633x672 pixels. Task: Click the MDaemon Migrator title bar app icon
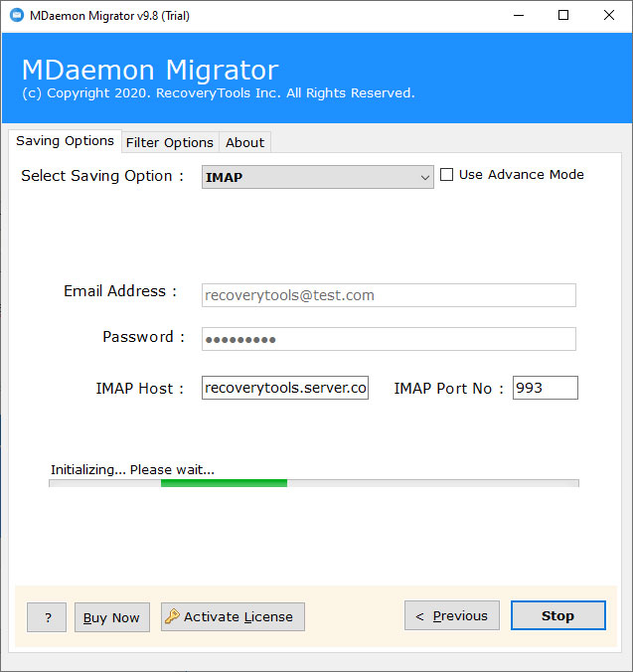(17, 15)
